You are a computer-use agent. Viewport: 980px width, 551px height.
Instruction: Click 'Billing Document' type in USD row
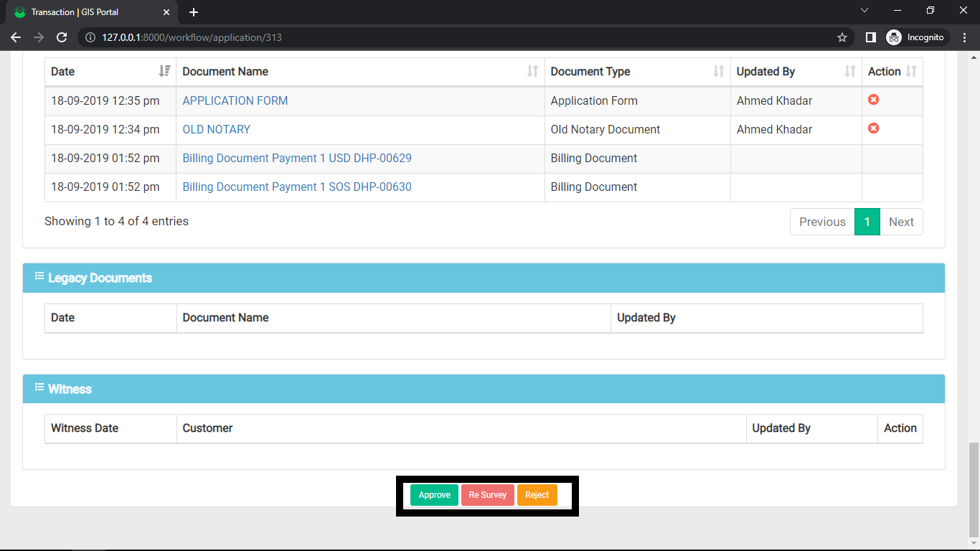(x=594, y=158)
